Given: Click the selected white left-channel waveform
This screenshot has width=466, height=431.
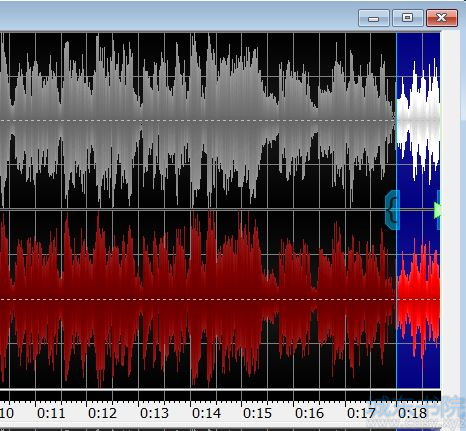Looking at the screenshot, I should click(419, 121).
